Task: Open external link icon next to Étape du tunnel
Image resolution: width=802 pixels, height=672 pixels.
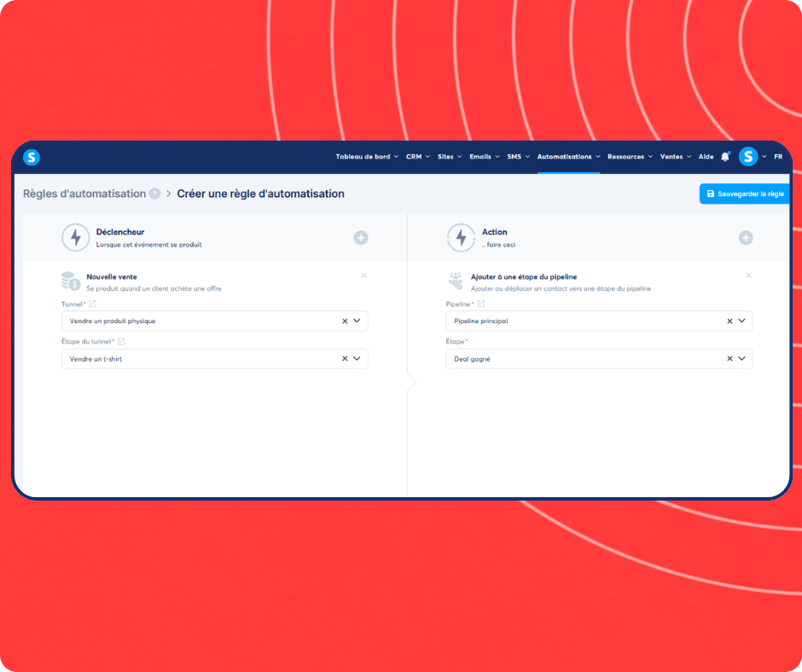Action: [121, 341]
